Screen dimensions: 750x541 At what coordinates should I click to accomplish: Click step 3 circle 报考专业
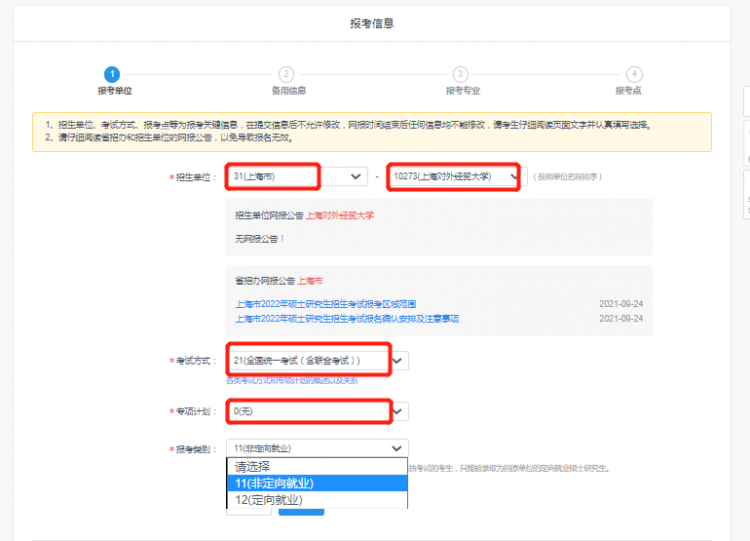(461, 74)
